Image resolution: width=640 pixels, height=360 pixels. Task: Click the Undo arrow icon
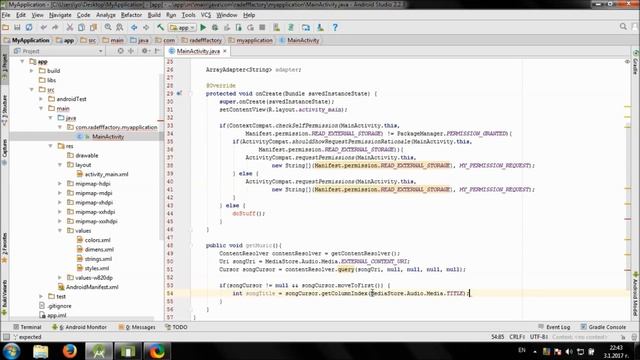(x=43, y=27)
